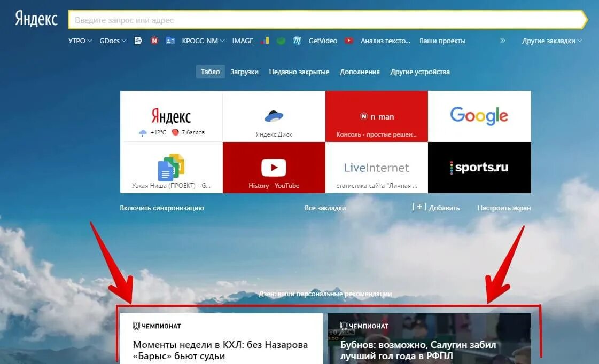Click Включить синхронизацию link

pos(162,208)
